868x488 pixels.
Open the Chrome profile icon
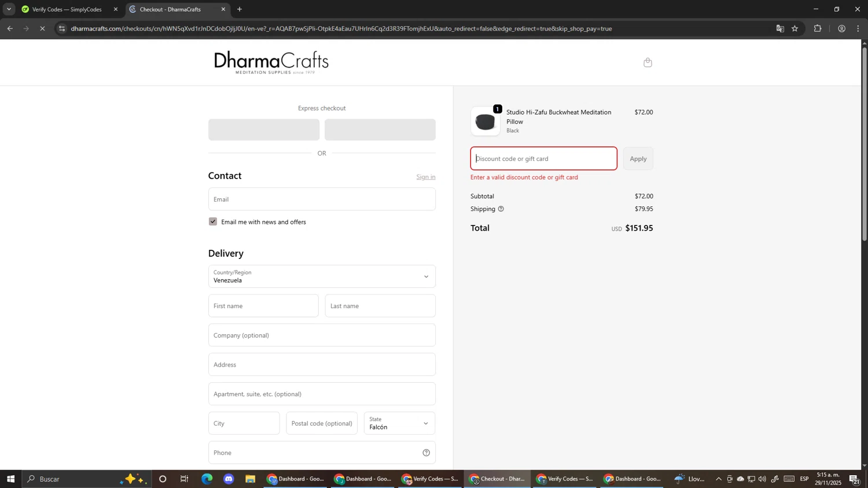point(841,28)
